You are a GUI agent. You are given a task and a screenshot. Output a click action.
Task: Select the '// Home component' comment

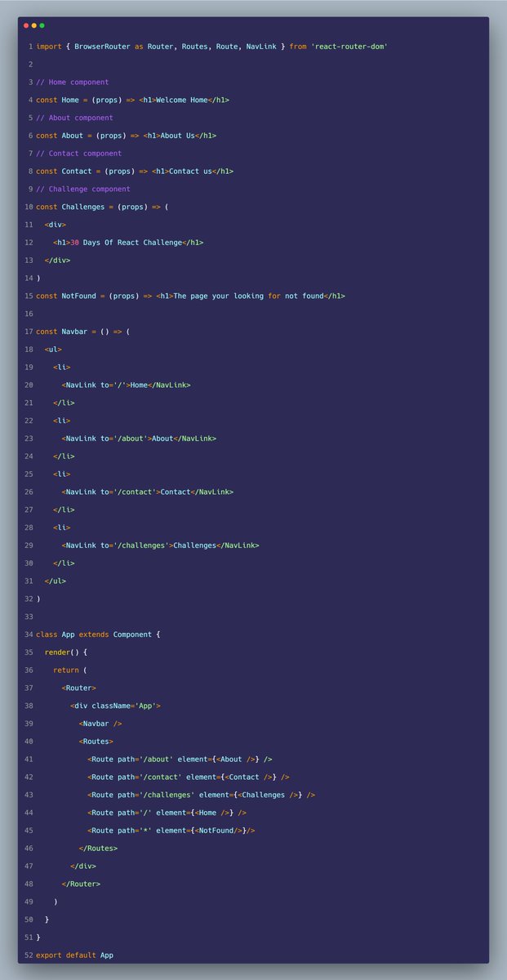tap(72, 82)
